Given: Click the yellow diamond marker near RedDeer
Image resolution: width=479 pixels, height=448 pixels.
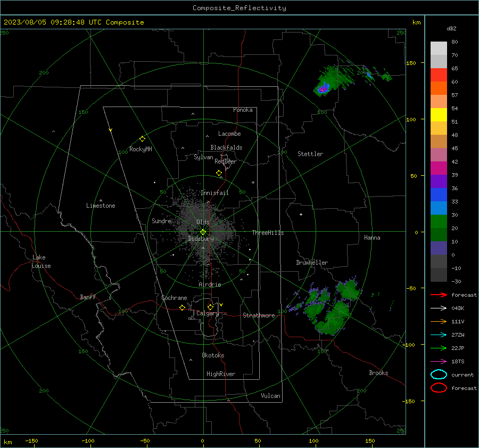Looking at the screenshot, I should coord(219,173).
